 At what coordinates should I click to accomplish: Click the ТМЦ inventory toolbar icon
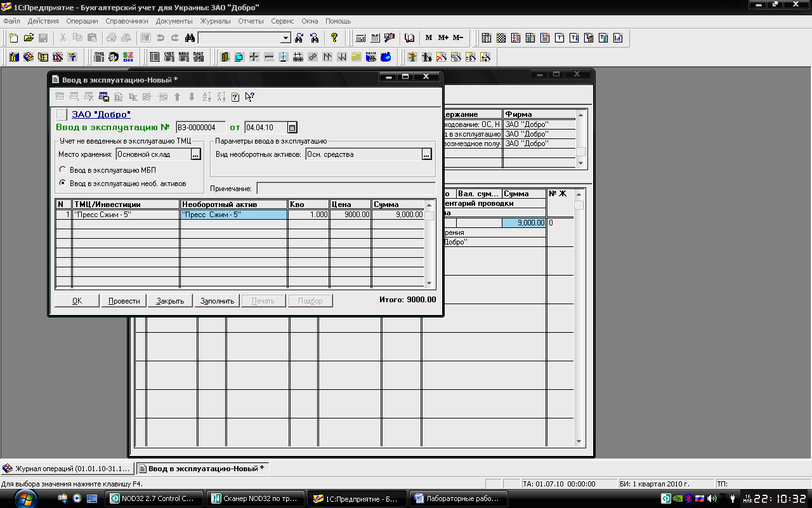click(99, 57)
